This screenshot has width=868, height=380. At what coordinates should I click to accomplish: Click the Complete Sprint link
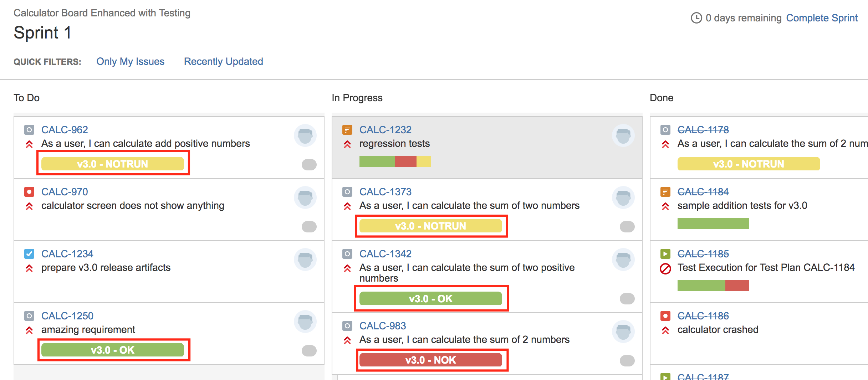[x=822, y=18]
